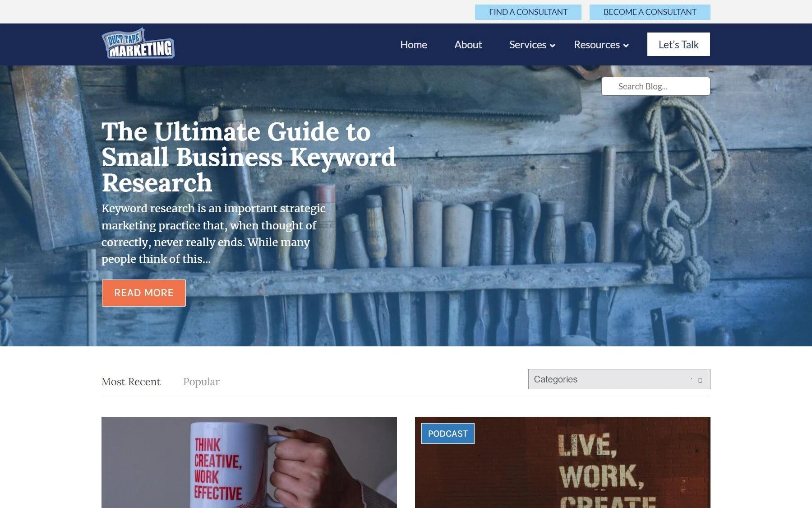Go to the About page

(x=468, y=45)
